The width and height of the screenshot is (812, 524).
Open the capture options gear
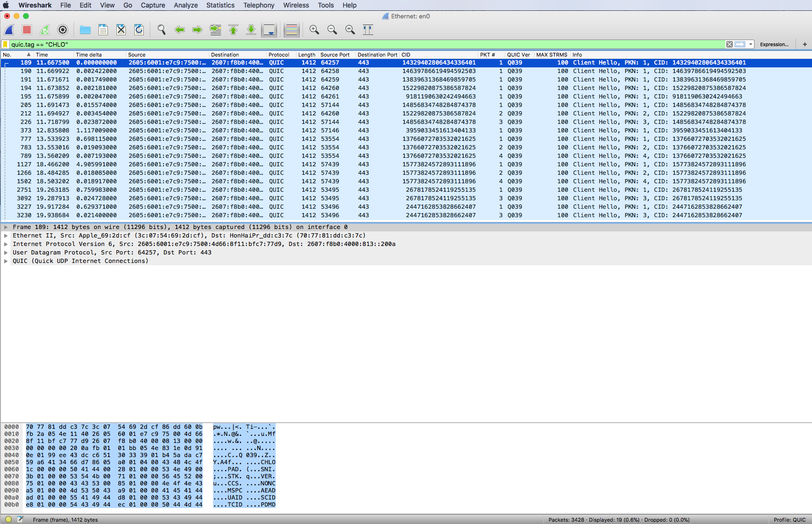pos(62,30)
